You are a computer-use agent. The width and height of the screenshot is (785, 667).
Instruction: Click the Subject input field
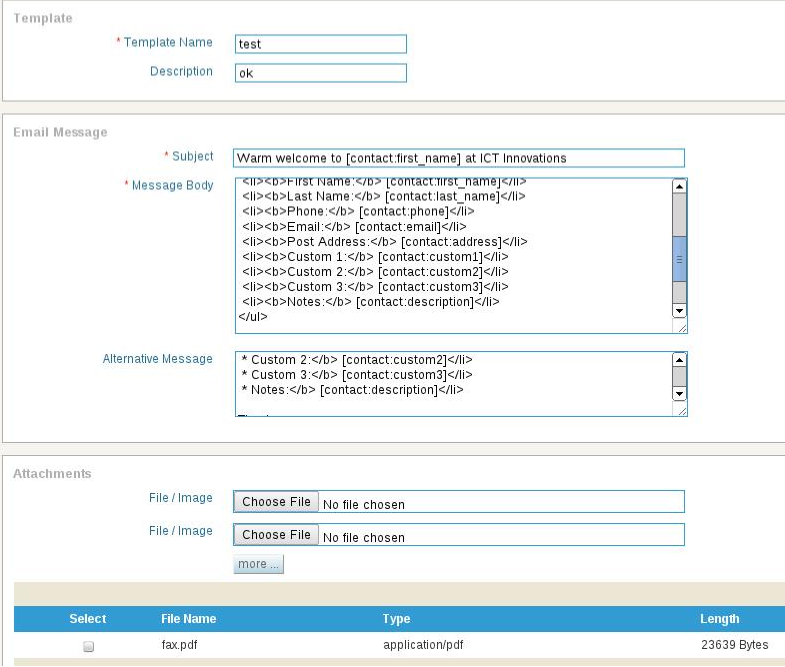click(x=459, y=158)
